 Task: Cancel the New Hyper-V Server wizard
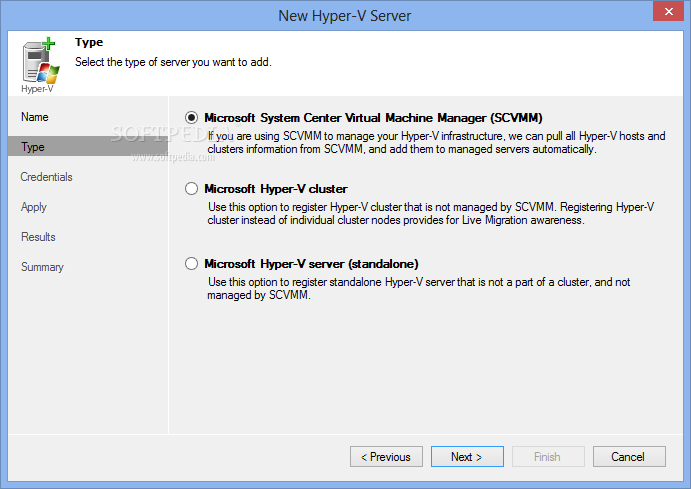(x=629, y=457)
